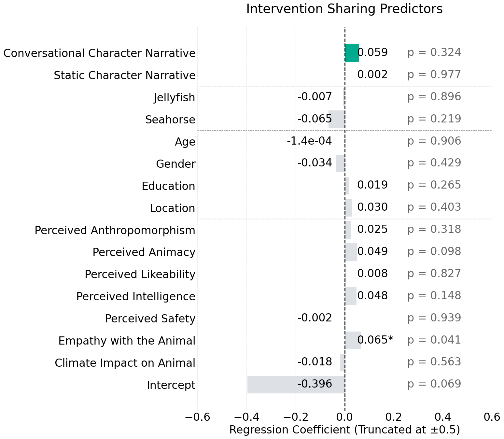This screenshot has width=504, height=439.
Task: Click the 0.6 tick on the x-axis
Action: [492, 417]
